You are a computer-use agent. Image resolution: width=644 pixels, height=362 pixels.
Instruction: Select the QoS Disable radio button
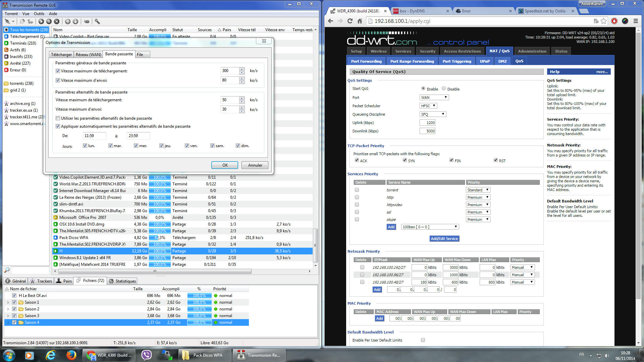tap(444, 88)
